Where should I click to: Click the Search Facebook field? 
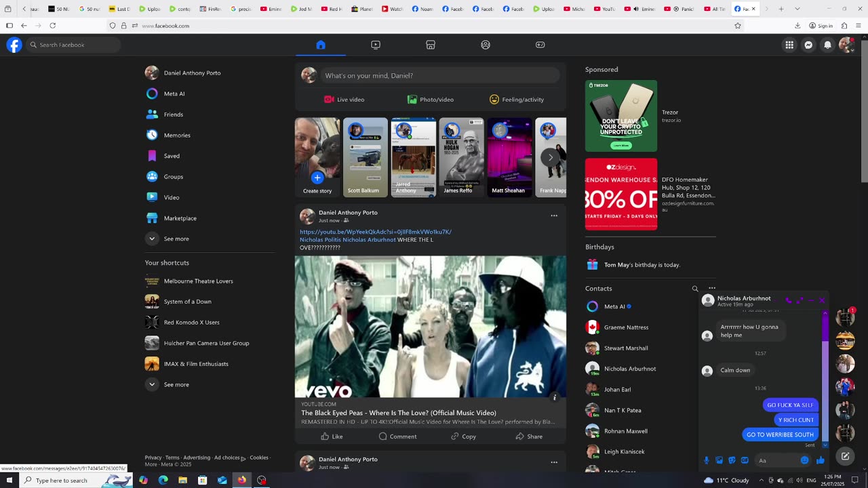click(74, 45)
